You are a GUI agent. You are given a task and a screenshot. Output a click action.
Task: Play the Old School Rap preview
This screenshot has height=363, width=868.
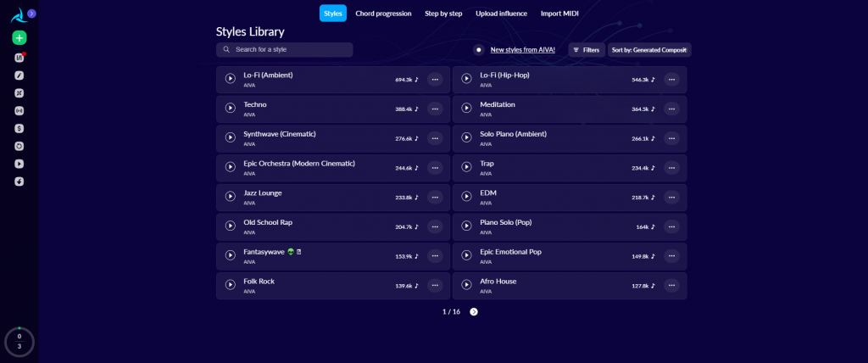tap(231, 226)
